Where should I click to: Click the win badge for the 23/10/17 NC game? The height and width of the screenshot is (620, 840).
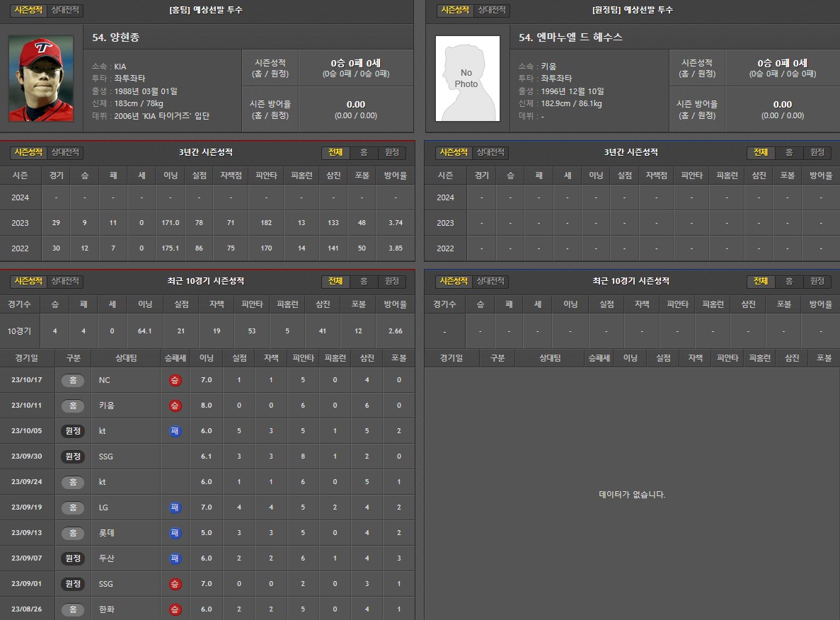coord(175,380)
